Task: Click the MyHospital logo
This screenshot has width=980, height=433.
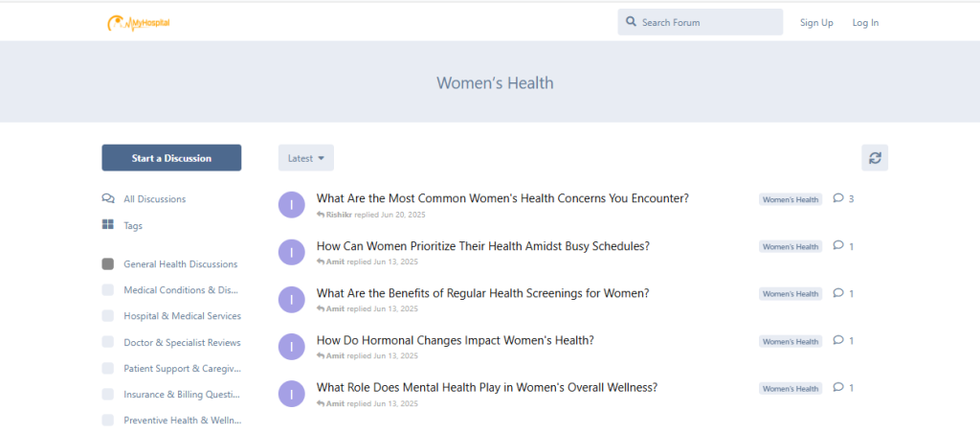Action: pos(139,22)
